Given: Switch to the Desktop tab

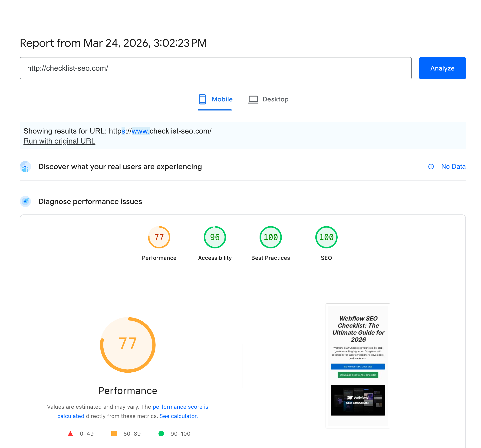Looking at the screenshot, I should tap(269, 99).
